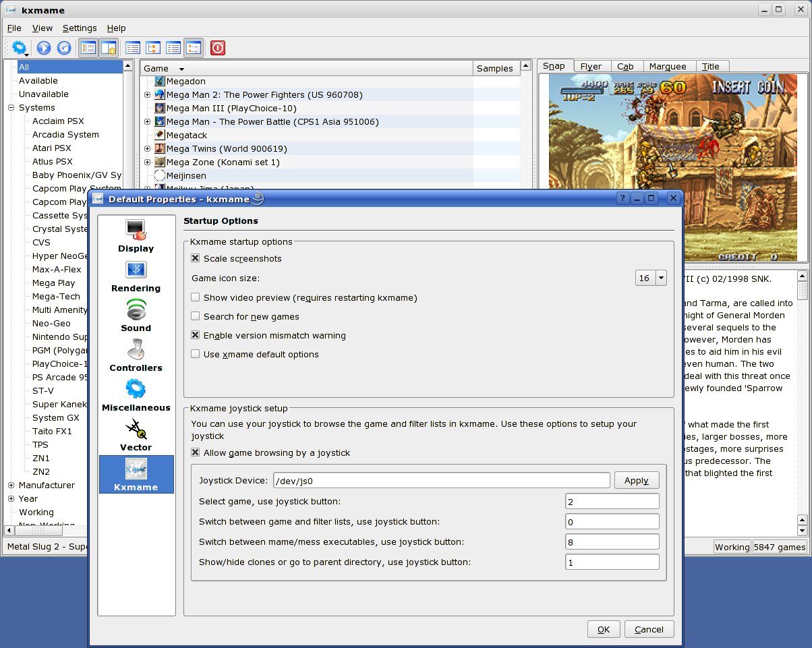Viewport: 812px width, 648px height.
Task: Select Controllers section in properties dialog
Action: point(136,355)
